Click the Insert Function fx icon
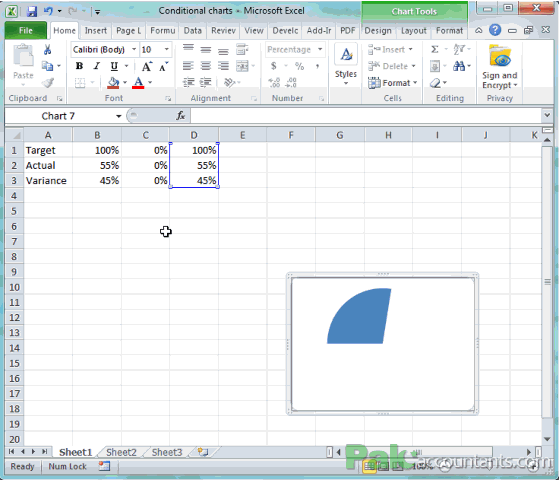Image resolution: width=559 pixels, height=480 pixels. pos(181,116)
